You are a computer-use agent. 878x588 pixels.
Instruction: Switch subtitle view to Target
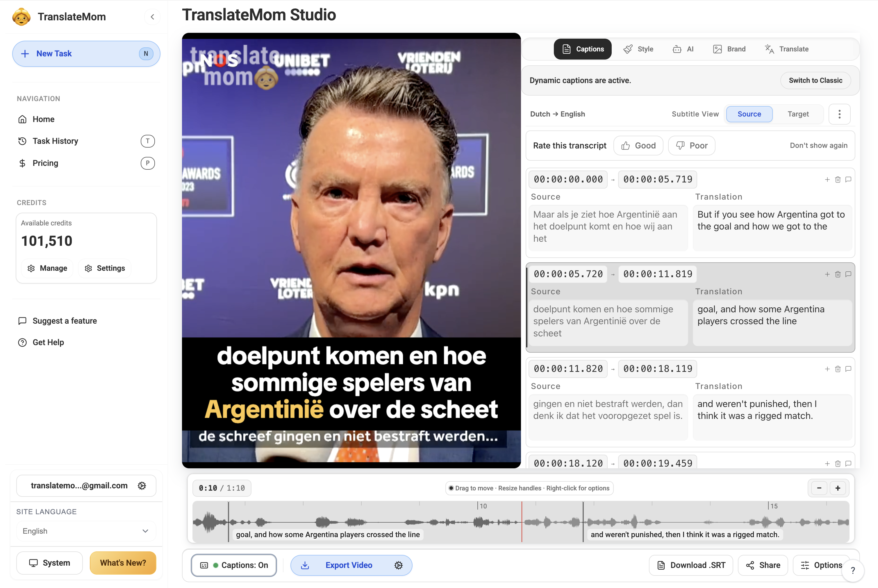(x=798, y=114)
